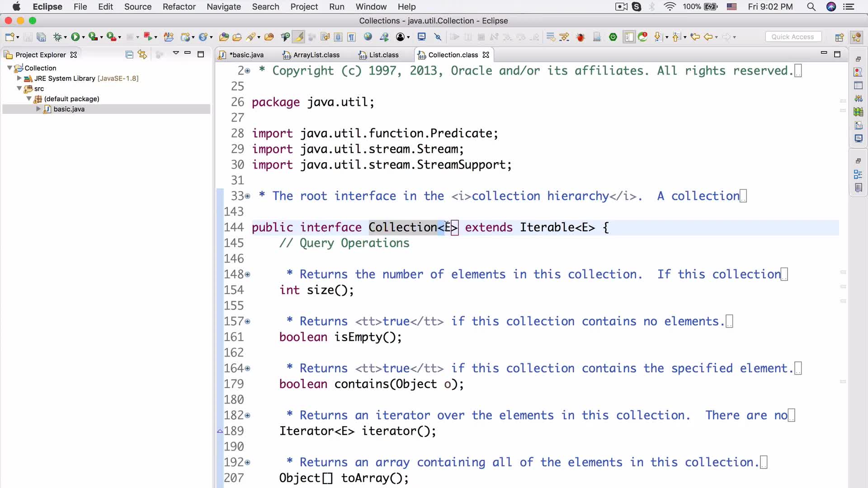The width and height of the screenshot is (868, 488).
Task: Click the web browser globe icon
Action: pos(368,37)
